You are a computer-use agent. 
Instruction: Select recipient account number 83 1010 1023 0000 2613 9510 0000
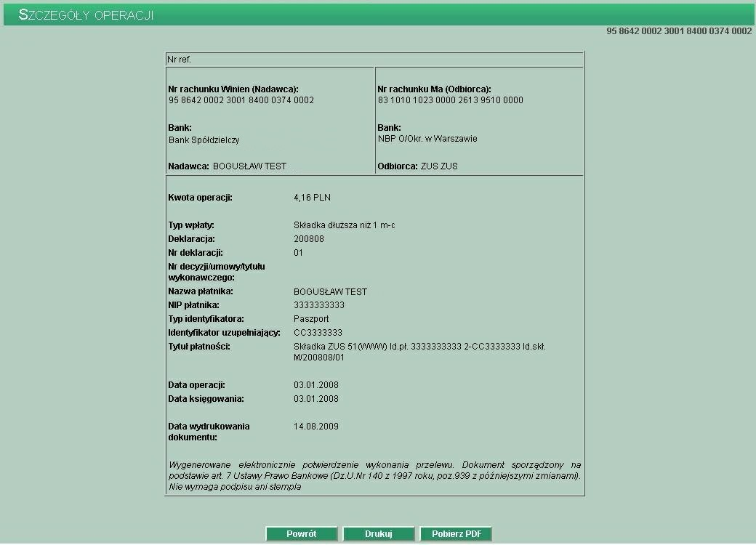tap(450, 100)
